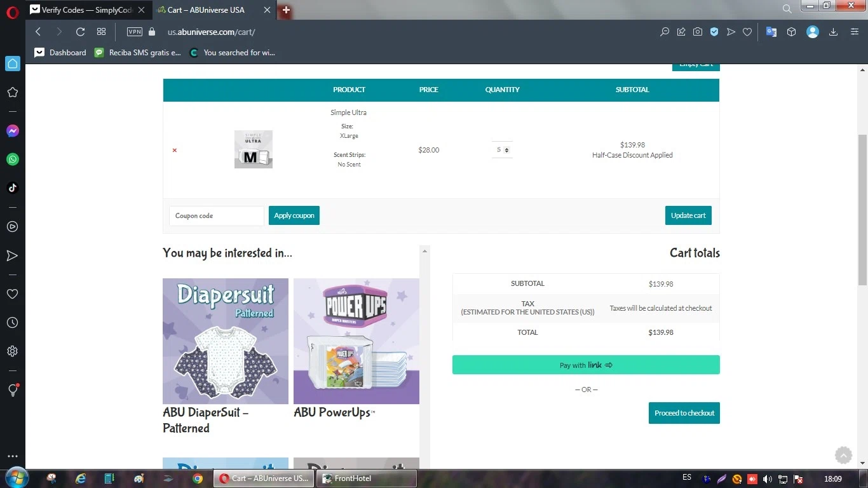The height and width of the screenshot is (488, 868).
Task: Open the network tray icon
Action: 783,478
